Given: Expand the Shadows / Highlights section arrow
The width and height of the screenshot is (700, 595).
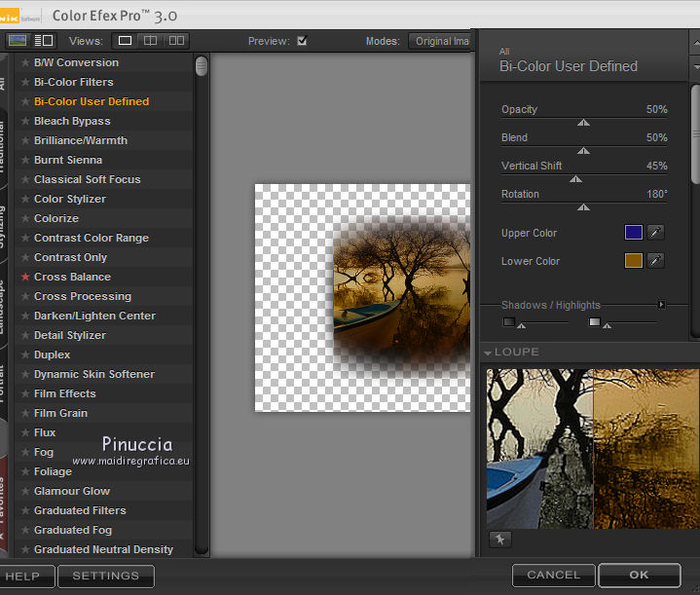Looking at the screenshot, I should click(662, 305).
